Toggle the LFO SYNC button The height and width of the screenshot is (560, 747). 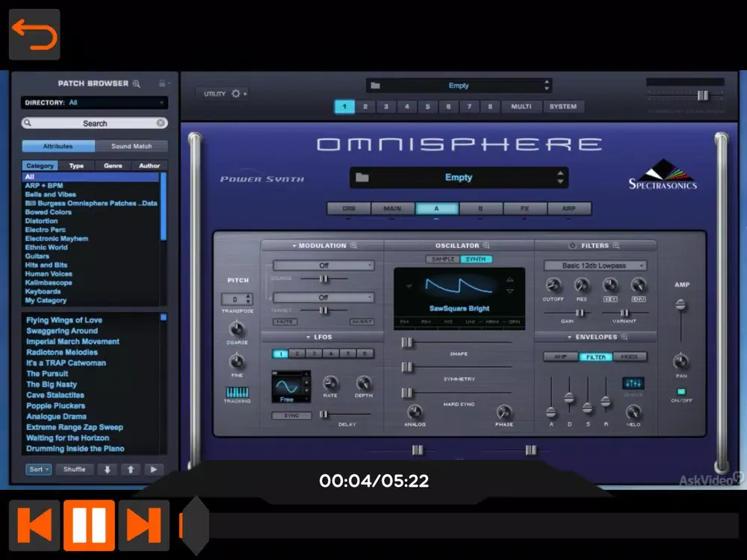click(x=291, y=415)
